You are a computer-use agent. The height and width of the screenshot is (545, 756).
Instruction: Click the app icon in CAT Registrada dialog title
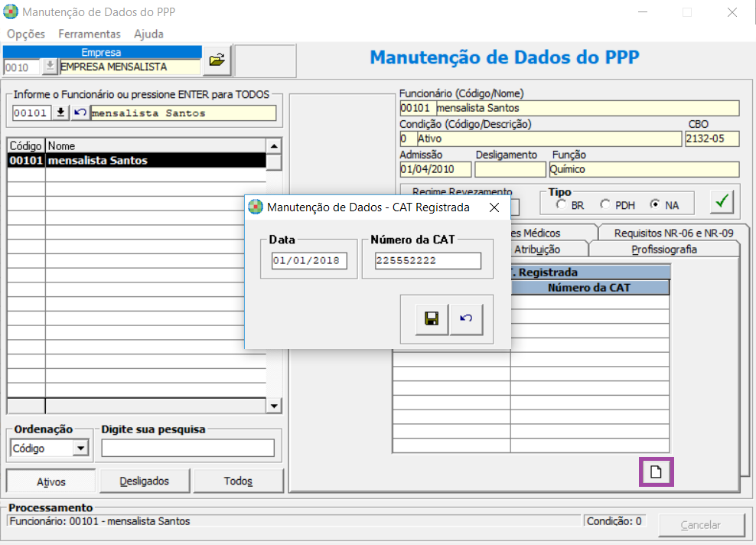(256, 207)
